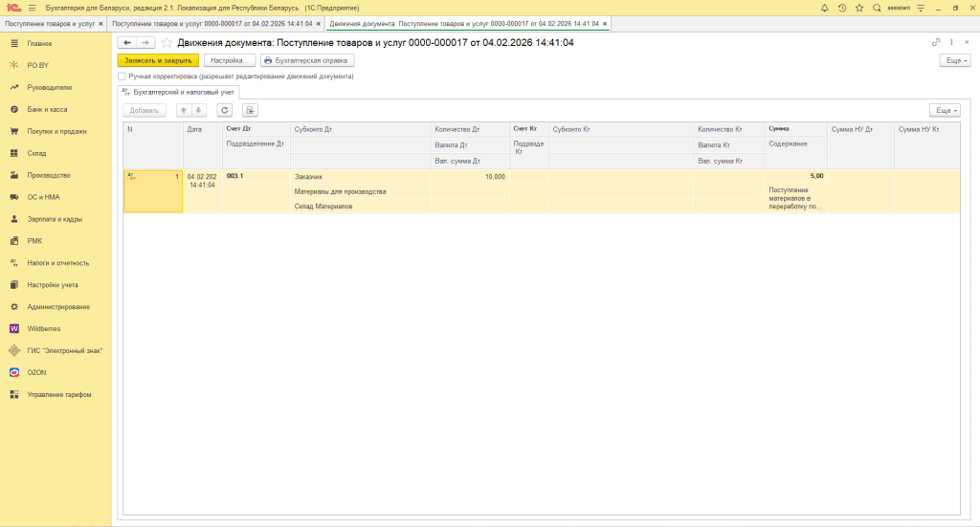The width and height of the screenshot is (980, 527).
Task: Copy link via chain icon
Action: [936, 43]
